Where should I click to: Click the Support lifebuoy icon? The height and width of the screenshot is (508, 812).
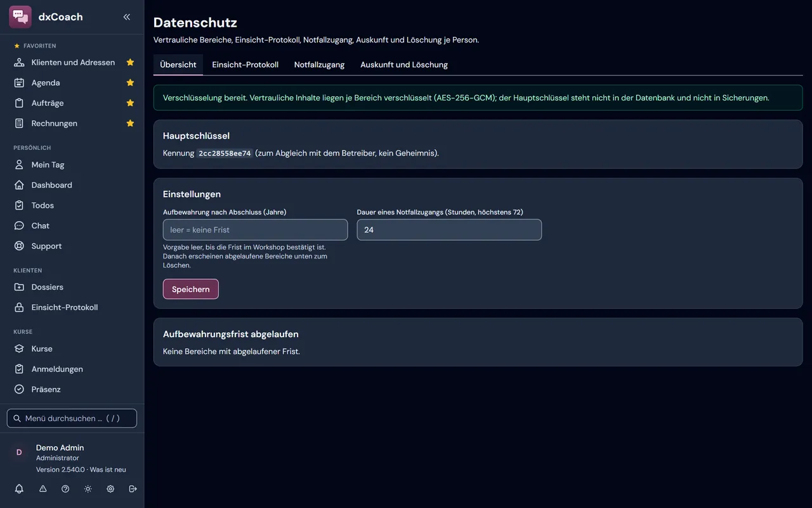pos(19,246)
